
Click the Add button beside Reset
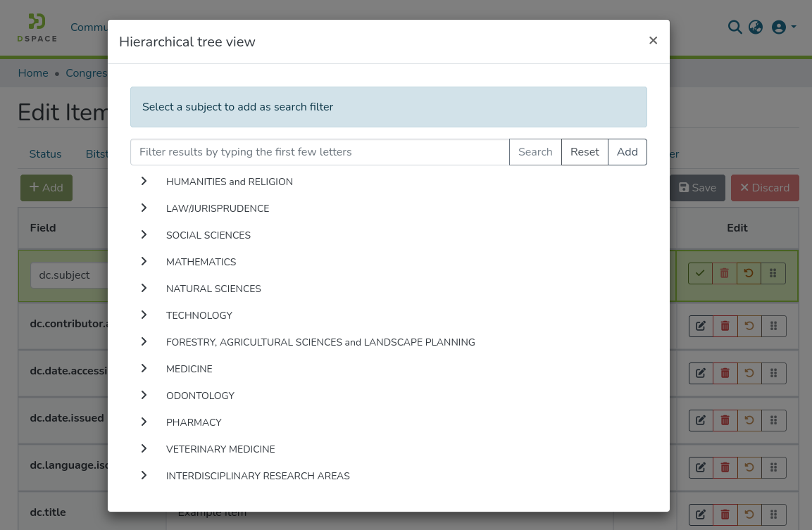click(627, 152)
